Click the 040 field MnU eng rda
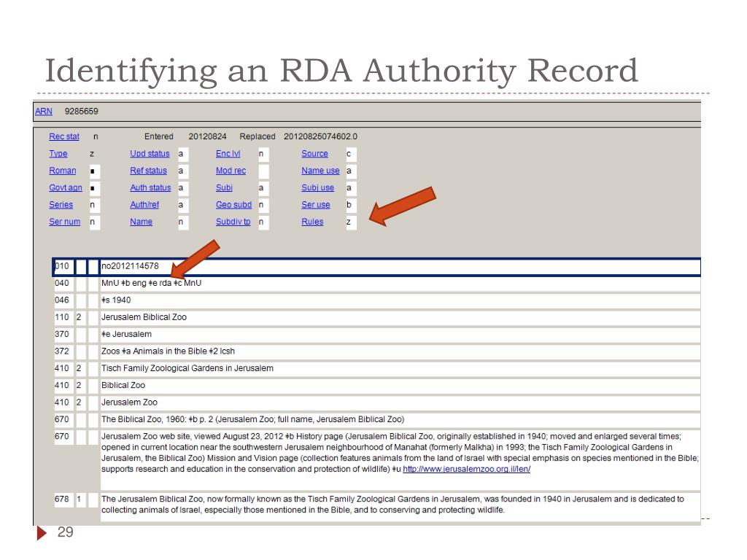Screen dimensions: 747x560 400,284
